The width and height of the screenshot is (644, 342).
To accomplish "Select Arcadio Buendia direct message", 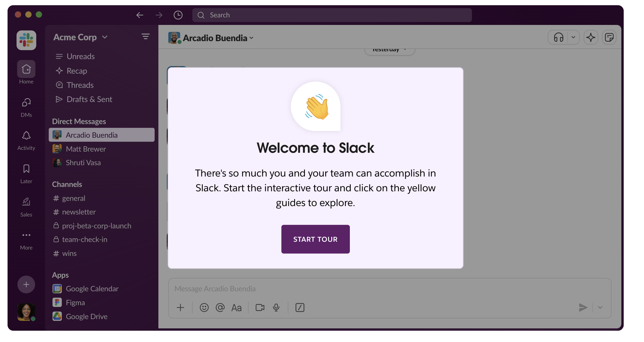I will tap(102, 135).
